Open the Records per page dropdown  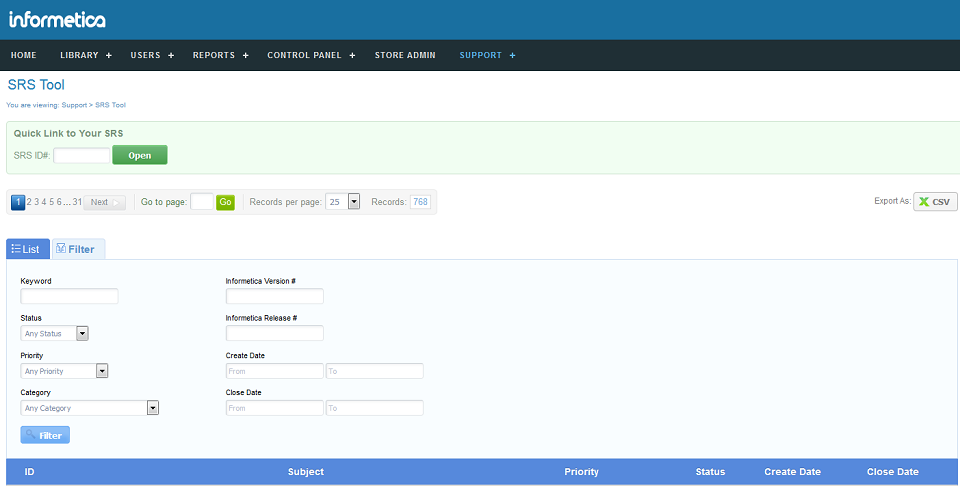[x=342, y=201]
